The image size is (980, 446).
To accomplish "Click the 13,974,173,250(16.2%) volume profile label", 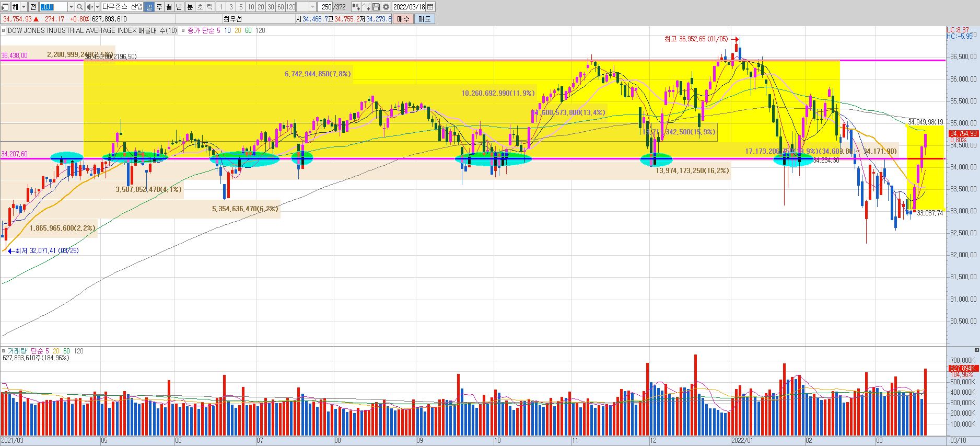I will pos(693,171).
